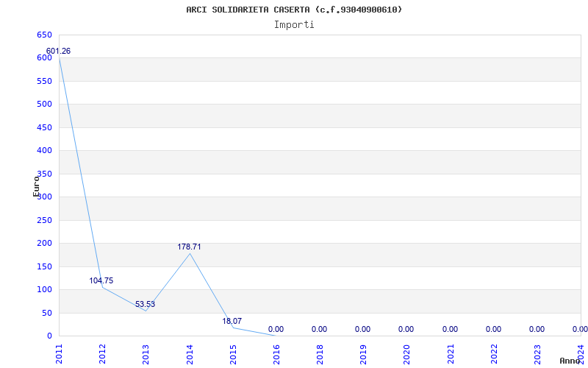
Task: Click the 600 y-axis tick label
Action: [44, 58]
